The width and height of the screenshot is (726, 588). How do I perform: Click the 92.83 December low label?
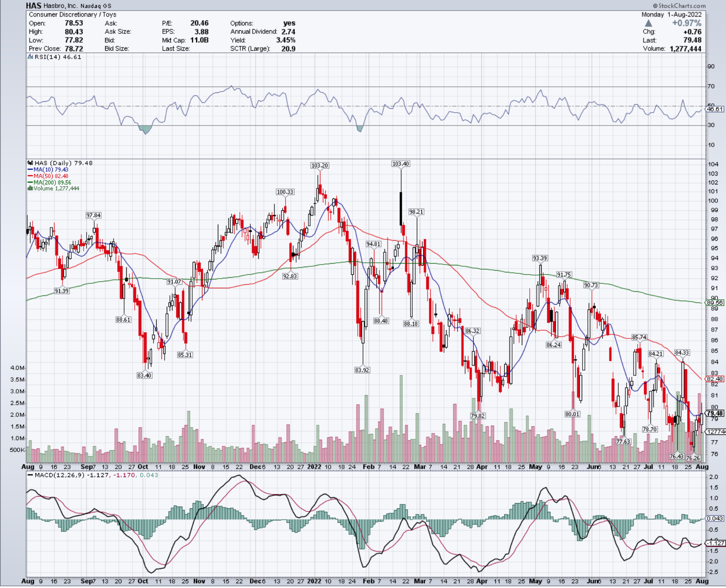click(290, 276)
